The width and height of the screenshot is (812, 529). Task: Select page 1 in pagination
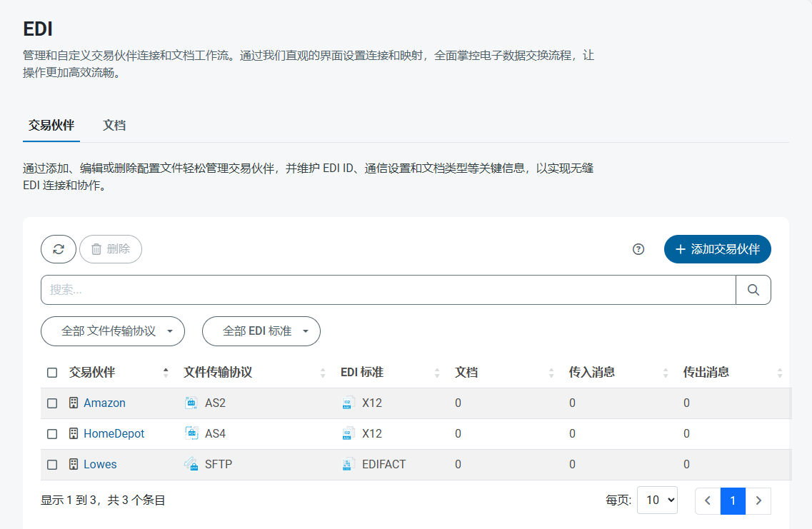coord(733,500)
